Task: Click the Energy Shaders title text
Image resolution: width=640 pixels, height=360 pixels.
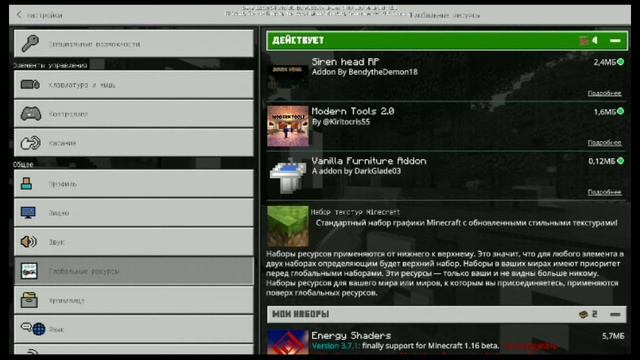Action: click(x=351, y=336)
